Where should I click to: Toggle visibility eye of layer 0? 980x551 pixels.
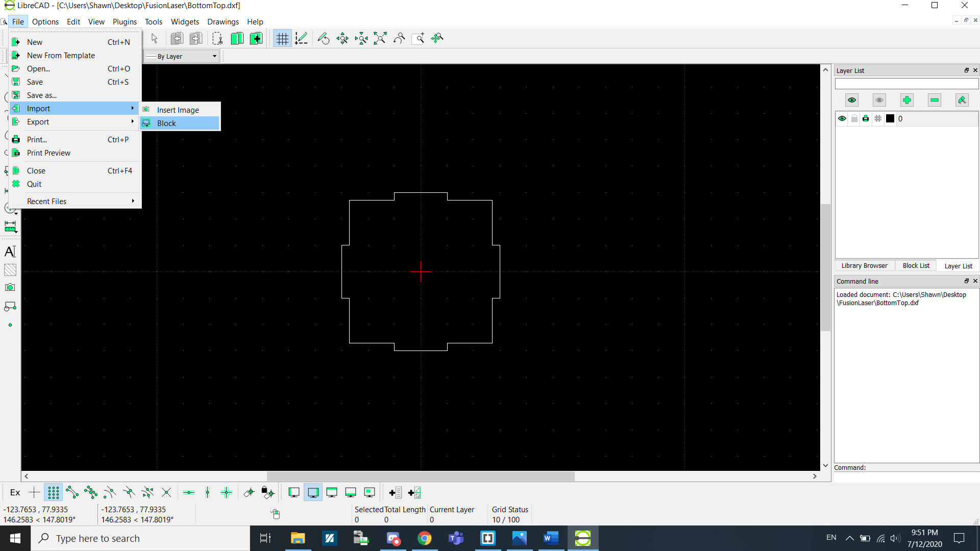(x=842, y=118)
